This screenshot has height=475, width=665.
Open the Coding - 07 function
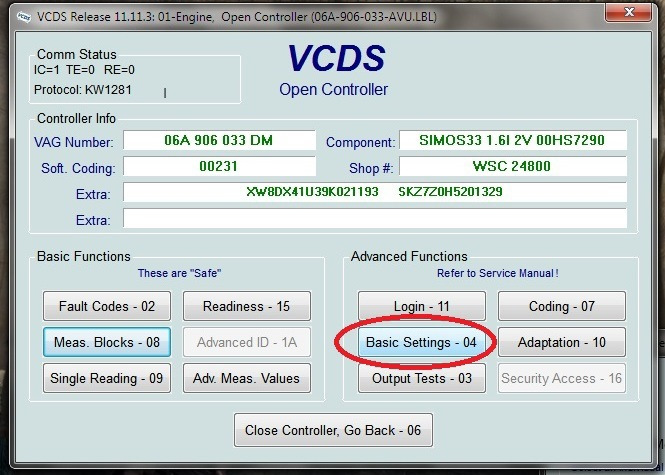[562, 306]
